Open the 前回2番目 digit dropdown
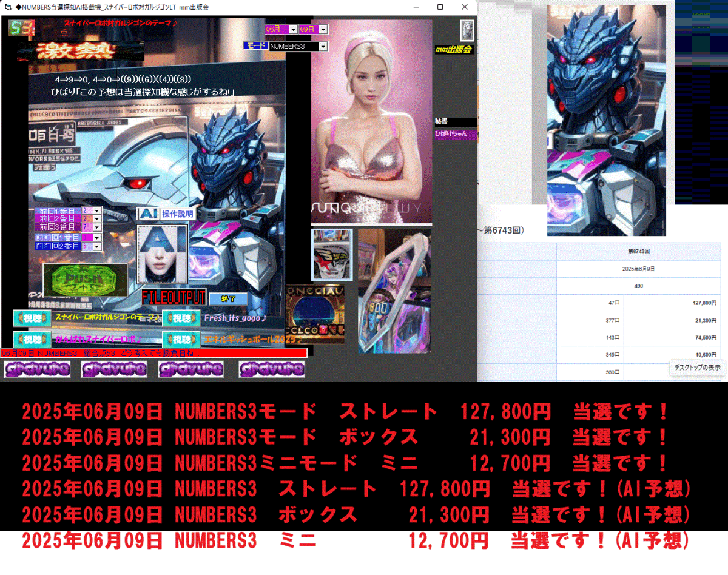The width and height of the screenshot is (728, 575). click(96, 219)
